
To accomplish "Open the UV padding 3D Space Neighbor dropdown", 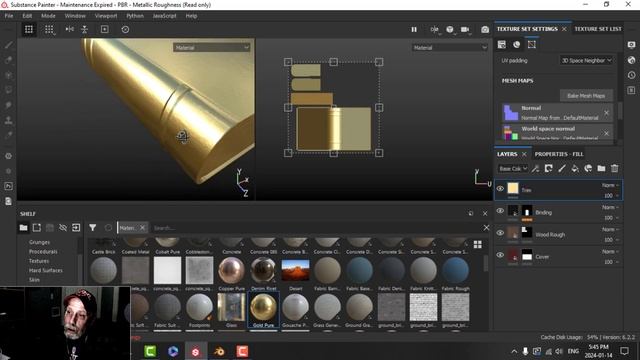I will pyautogui.click(x=586, y=60).
